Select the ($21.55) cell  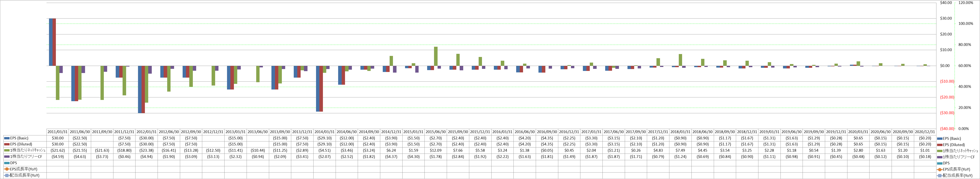click(x=80, y=150)
